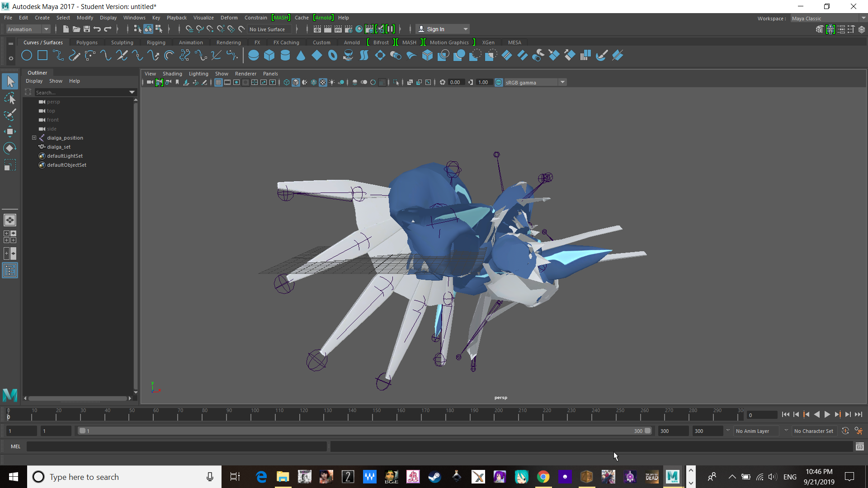Viewport: 868px width, 488px height.
Task: Select the Move tool in the toolbox
Action: (10, 131)
